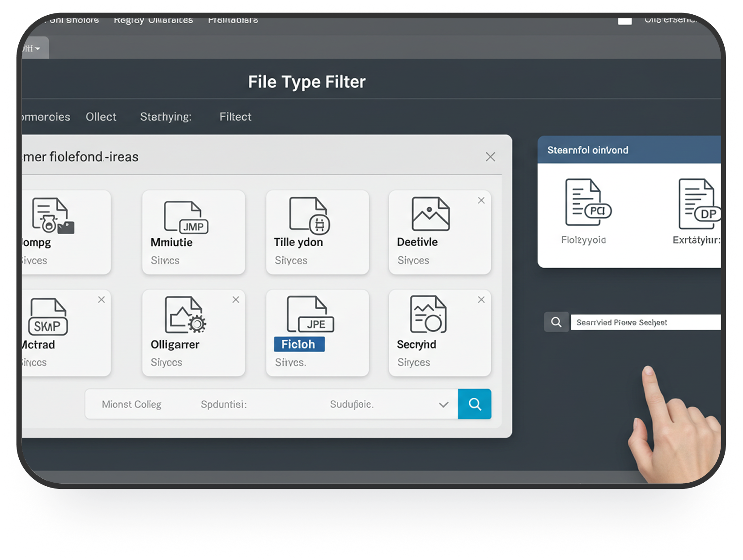Select the Filtect menu item
743x560 pixels.
(x=235, y=117)
